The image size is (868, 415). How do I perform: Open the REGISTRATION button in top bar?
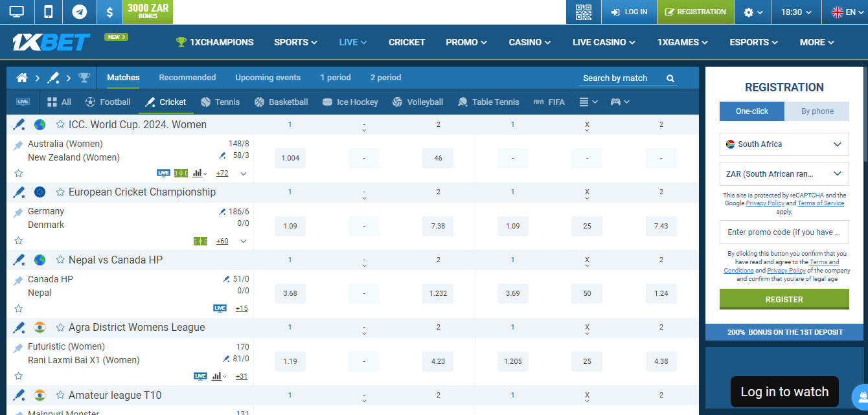695,12
